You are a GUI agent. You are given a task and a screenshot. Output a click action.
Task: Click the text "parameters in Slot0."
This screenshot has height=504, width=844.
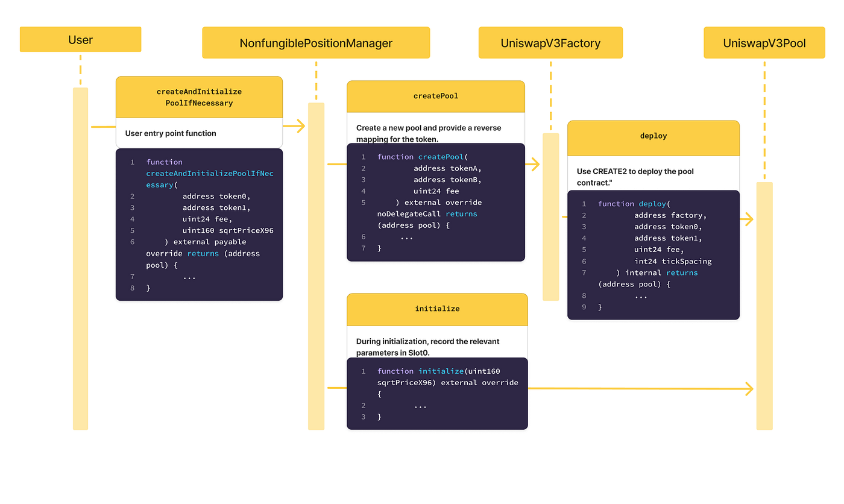click(x=393, y=353)
